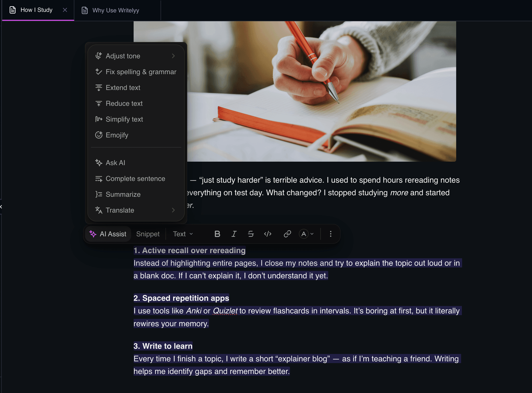Click the Summarize icon
The height and width of the screenshot is (393, 532).
tap(99, 194)
